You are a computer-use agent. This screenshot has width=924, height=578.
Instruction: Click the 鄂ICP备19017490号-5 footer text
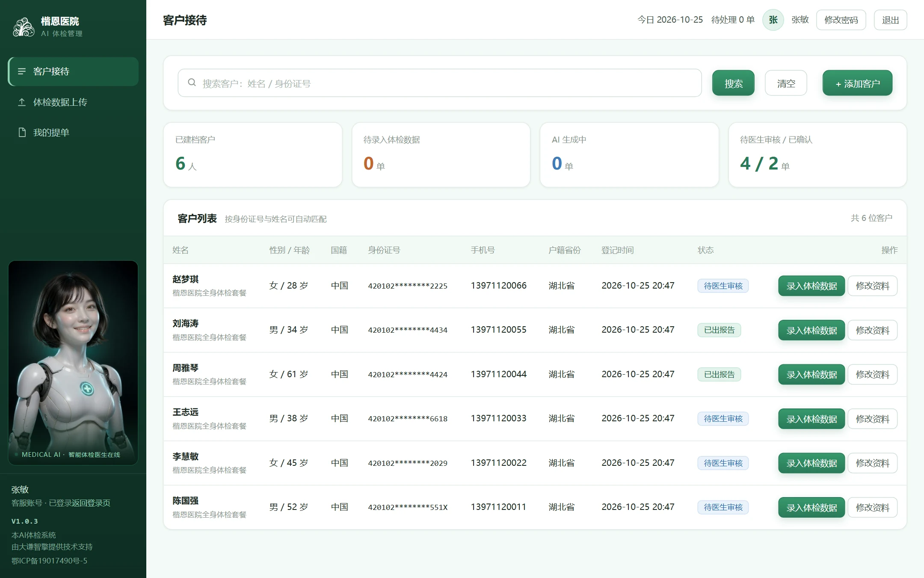(x=49, y=561)
